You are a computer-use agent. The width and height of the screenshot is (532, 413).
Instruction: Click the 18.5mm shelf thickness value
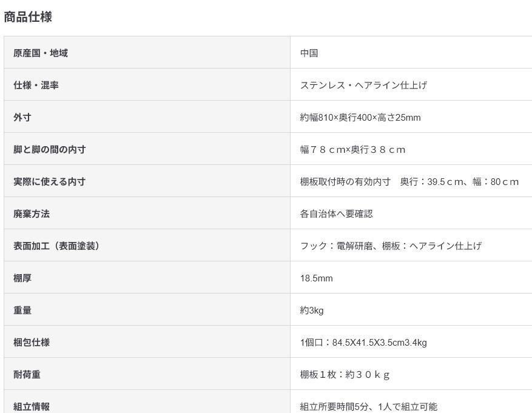(x=316, y=278)
